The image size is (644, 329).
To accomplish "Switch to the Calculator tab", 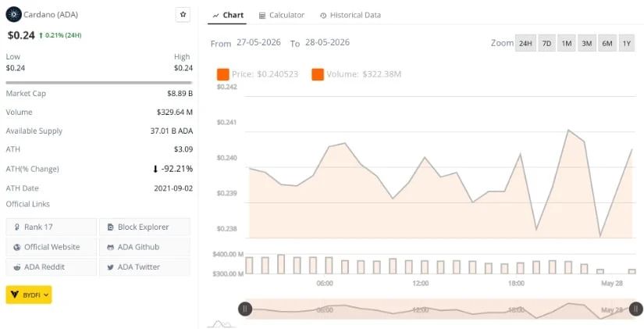I will [x=282, y=15].
